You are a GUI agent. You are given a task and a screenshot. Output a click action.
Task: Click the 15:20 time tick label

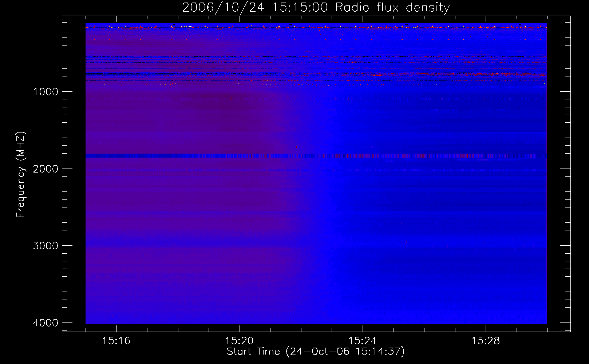239,341
